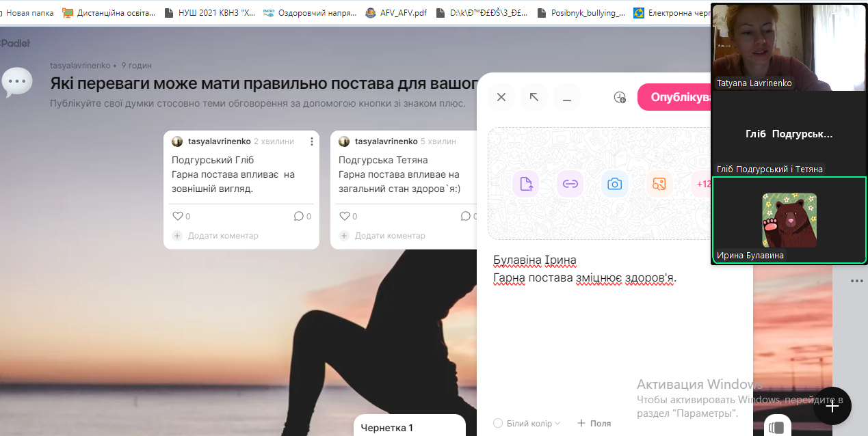Click the schedule post clock icon

(x=620, y=97)
